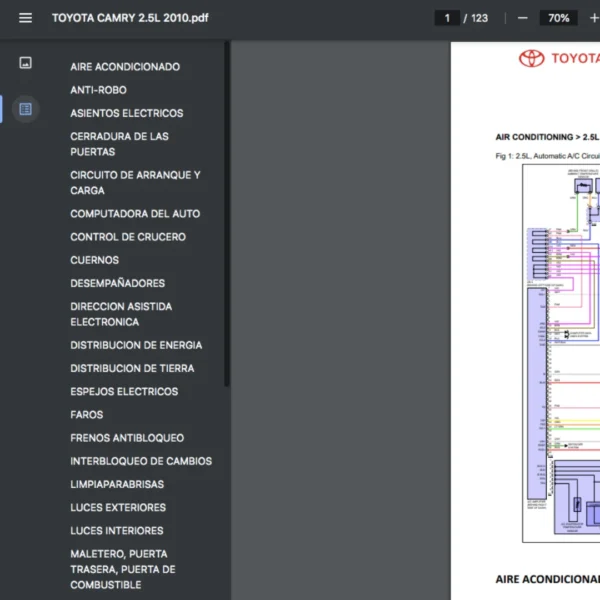The width and height of the screenshot is (600, 600).
Task: Click the 70% zoom level field
Action: [558, 18]
